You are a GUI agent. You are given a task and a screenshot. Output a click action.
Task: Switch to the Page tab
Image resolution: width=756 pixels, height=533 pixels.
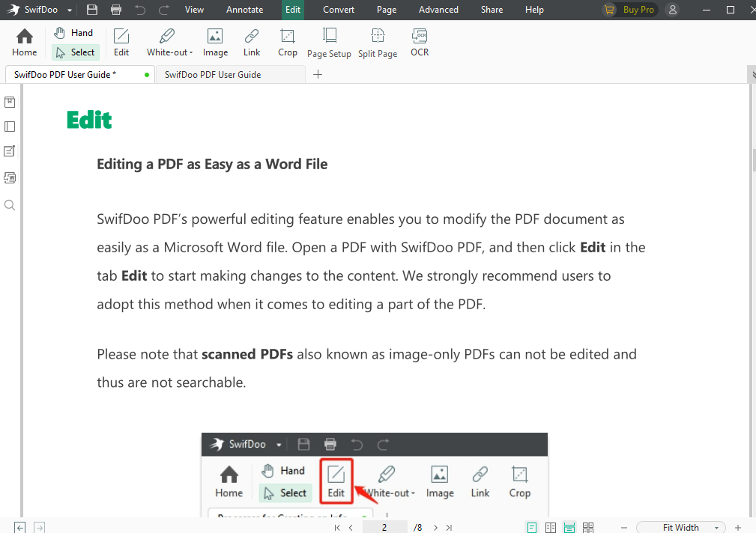tap(387, 10)
